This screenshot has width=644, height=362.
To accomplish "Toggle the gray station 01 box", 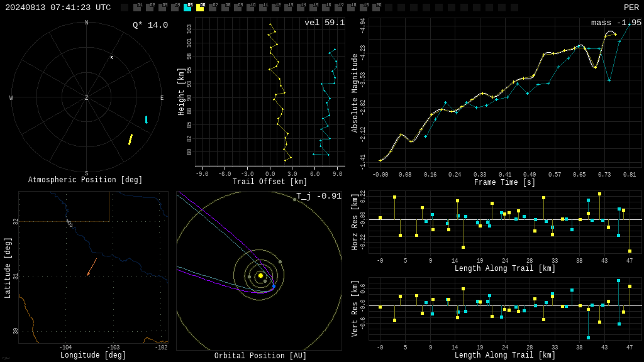I will coord(137,8).
